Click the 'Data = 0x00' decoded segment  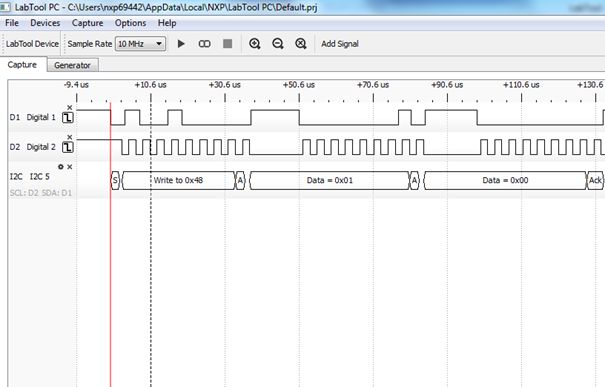pos(505,180)
